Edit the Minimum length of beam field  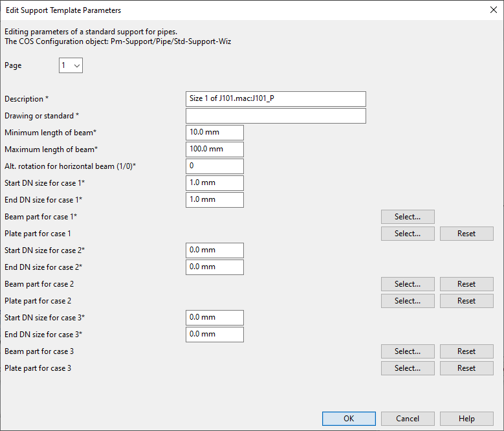214,133
